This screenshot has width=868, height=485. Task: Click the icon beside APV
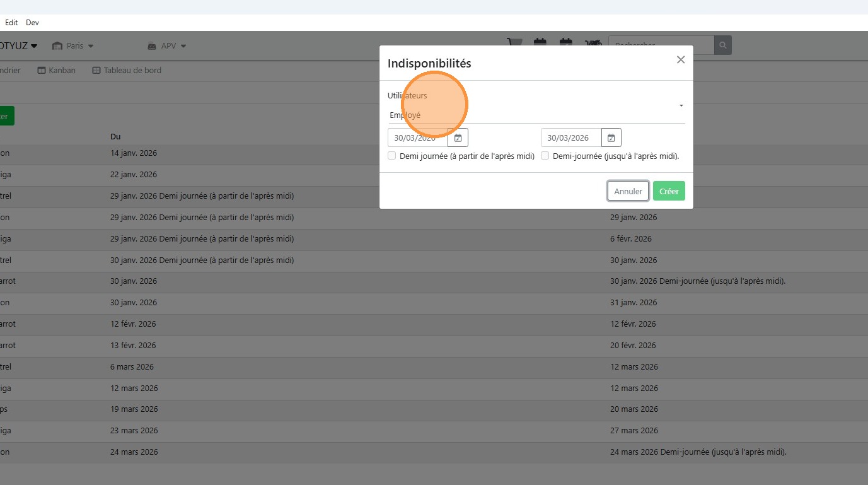(152, 46)
